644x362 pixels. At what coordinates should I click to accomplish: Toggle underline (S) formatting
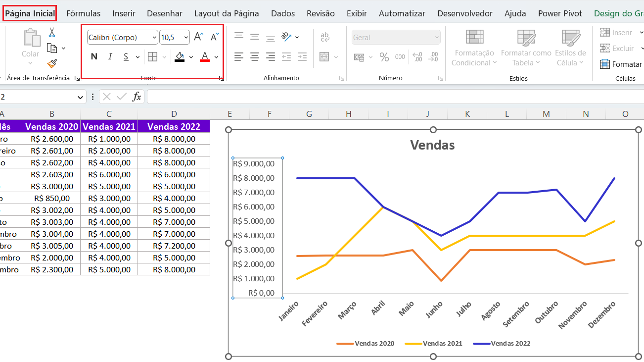126,57
